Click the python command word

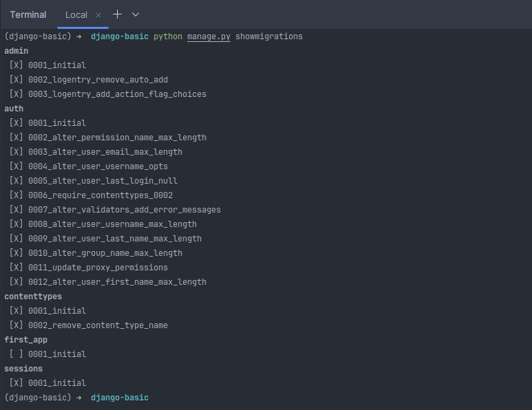pos(168,36)
